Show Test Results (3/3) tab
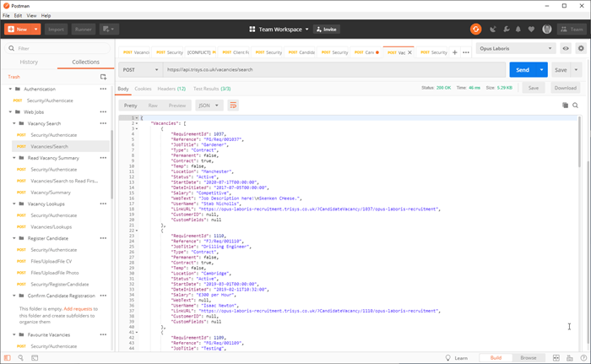Viewport: 591px width, 364px height. (212, 89)
